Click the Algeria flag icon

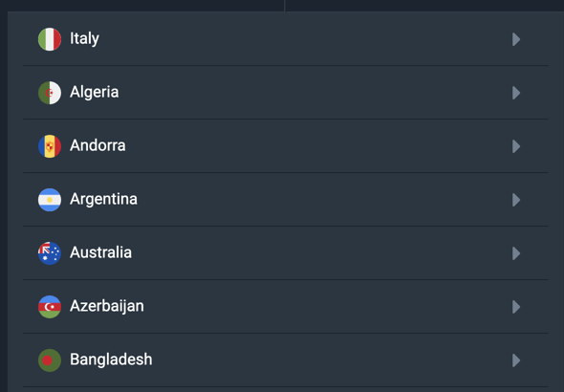pyautogui.click(x=50, y=93)
